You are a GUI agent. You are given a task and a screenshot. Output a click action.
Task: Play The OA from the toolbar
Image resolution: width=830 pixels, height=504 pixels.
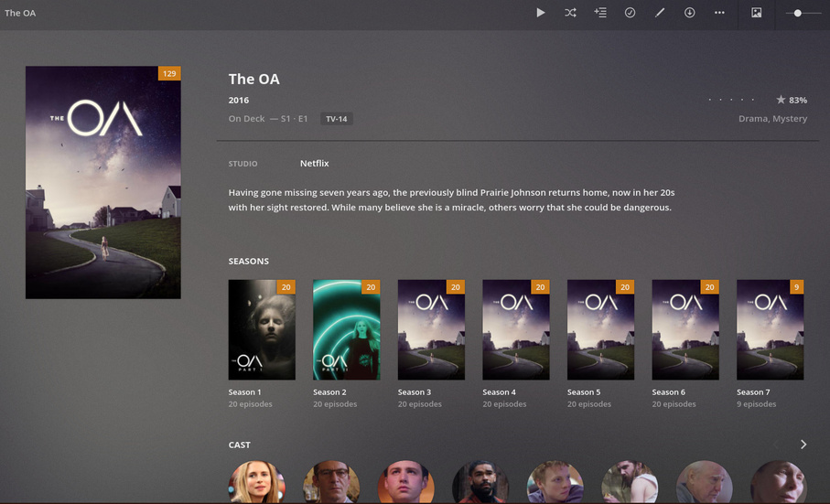(x=540, y=13)
